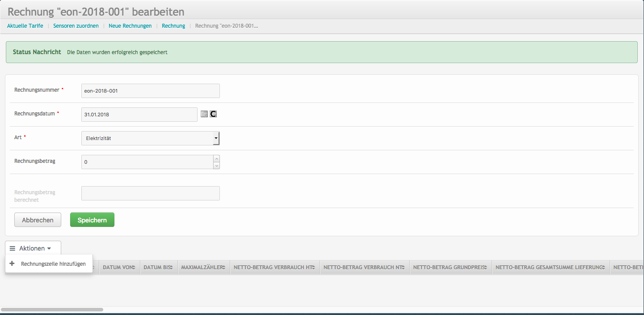Click the Abbrechen button
The image size is (644, 315).
pos(38,220)
